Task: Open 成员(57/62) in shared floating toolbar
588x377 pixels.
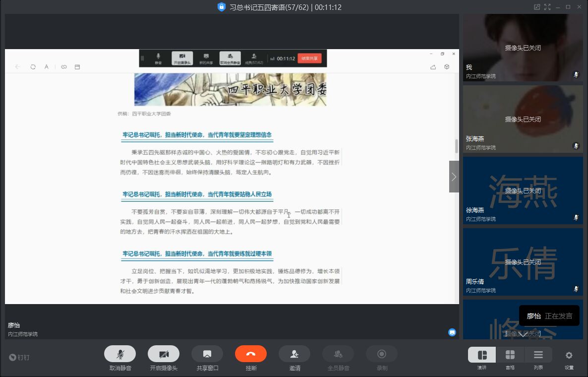Action: pos(254,59)
